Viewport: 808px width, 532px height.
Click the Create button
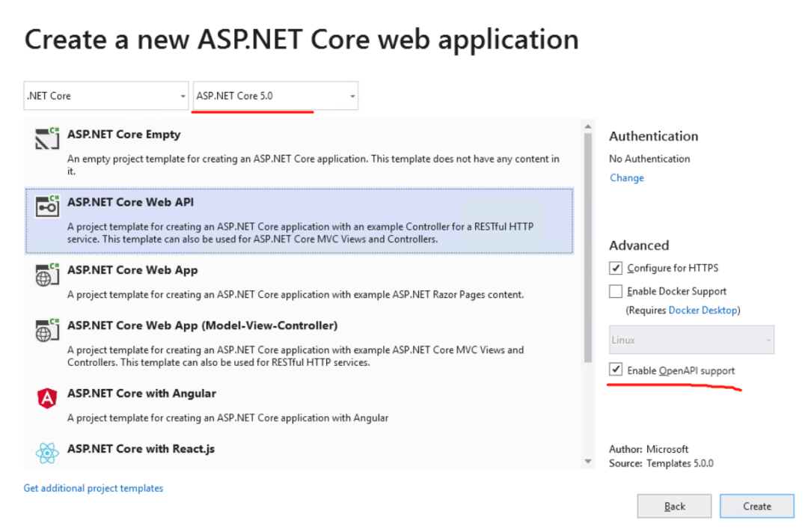pyautogui.click(x=757, y=507)
